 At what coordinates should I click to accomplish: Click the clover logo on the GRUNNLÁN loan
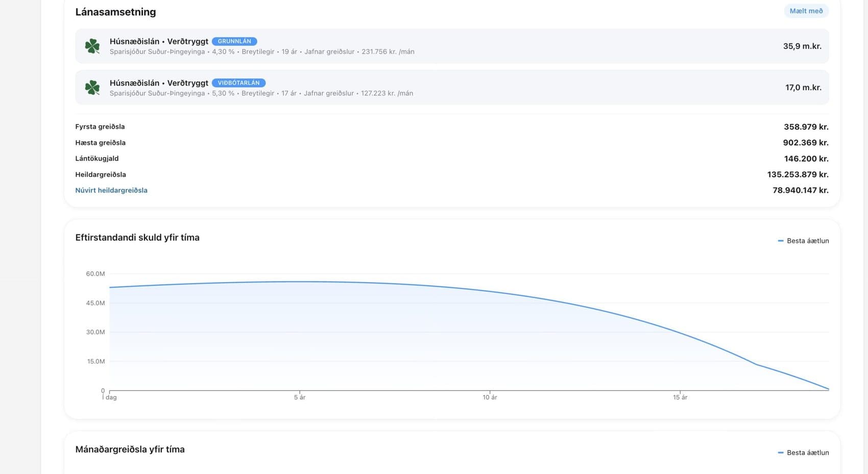[92, 46]
